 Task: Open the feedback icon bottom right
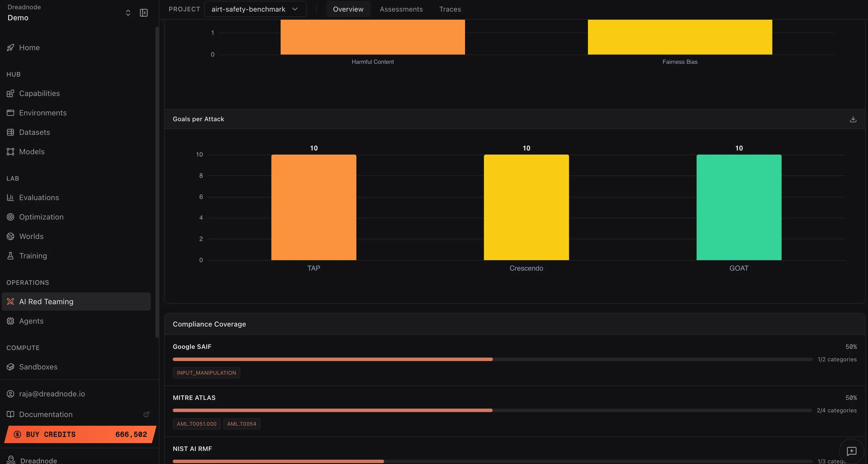(852, 451)
